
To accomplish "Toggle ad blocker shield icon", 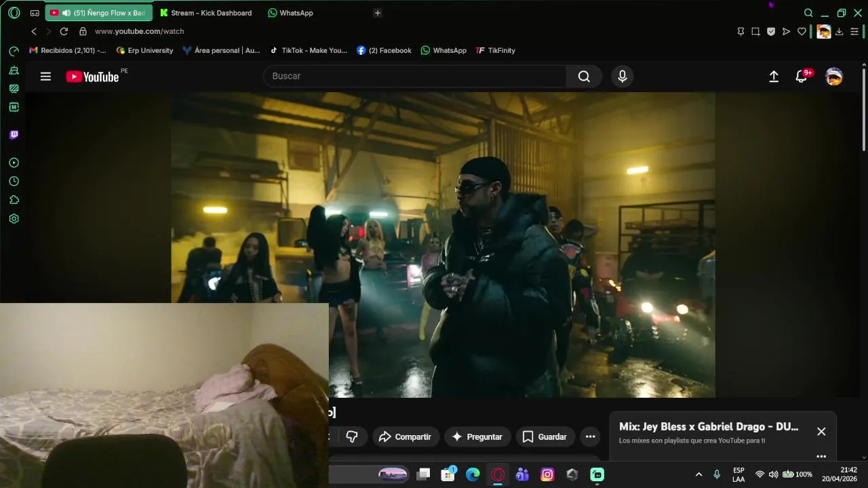I will [771, 31].
